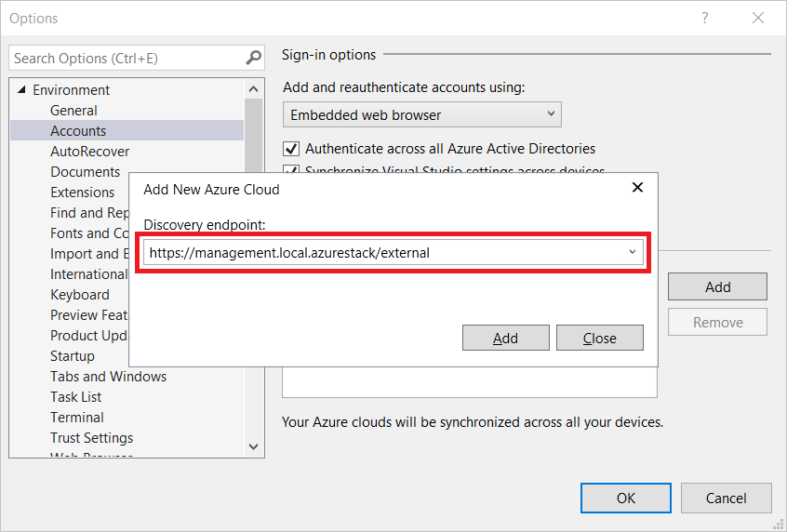Viewport: 787px width, 532px height.
Task: Select AutoRecover in options tree
Action: pos(89,152)
